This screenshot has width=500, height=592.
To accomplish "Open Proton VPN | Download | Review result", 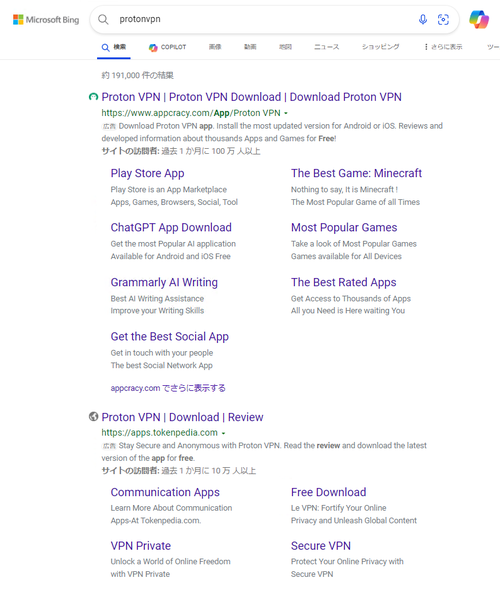I will click(182, 417).
